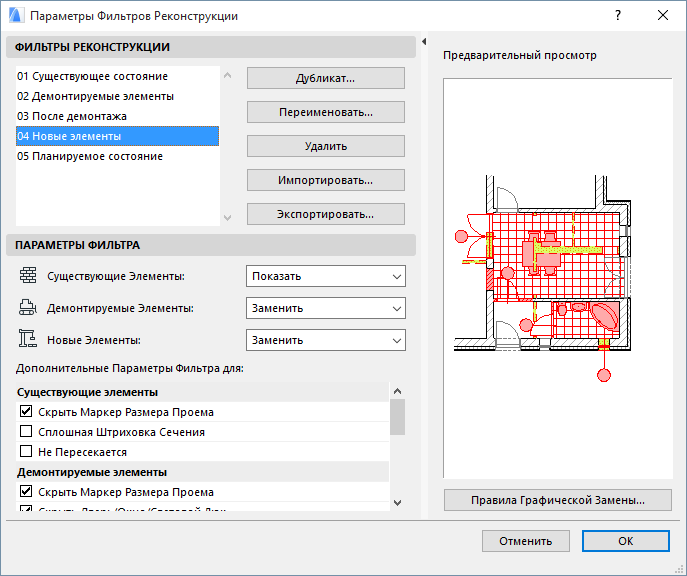
Task: Select filter 04 Новые элементы
Action: (117, 136)
